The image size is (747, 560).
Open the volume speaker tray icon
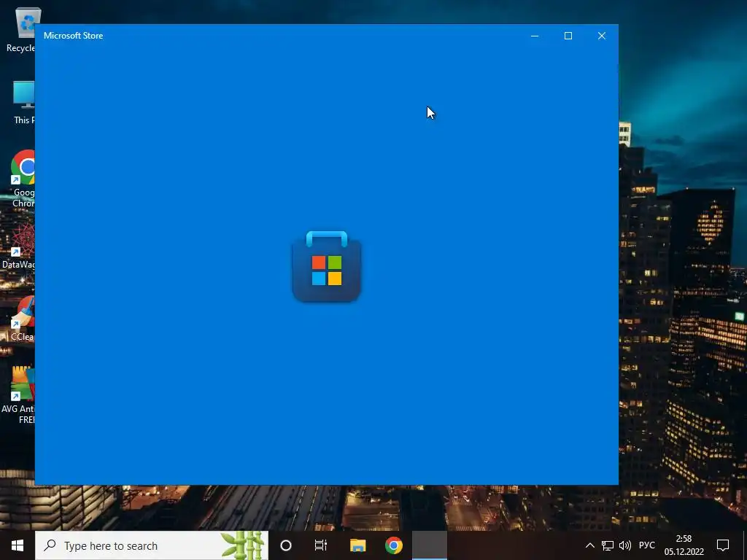point(625,545)
